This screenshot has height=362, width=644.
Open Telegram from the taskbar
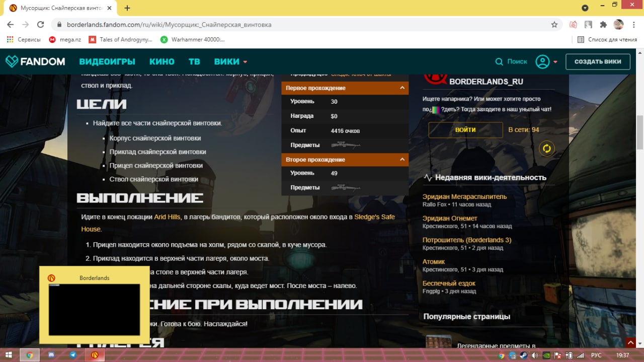pos(73,355)
